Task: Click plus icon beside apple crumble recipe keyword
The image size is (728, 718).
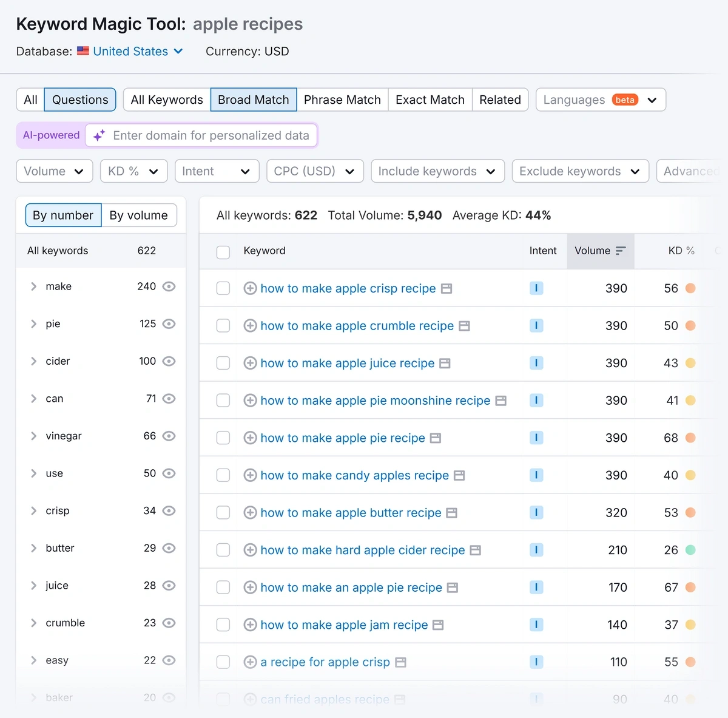Action: [250, 326]
